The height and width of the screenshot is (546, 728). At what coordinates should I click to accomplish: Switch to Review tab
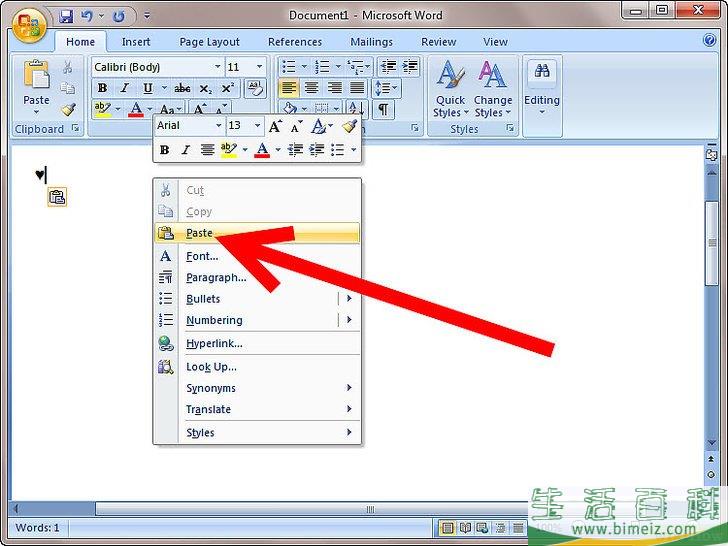pos(438,42)
